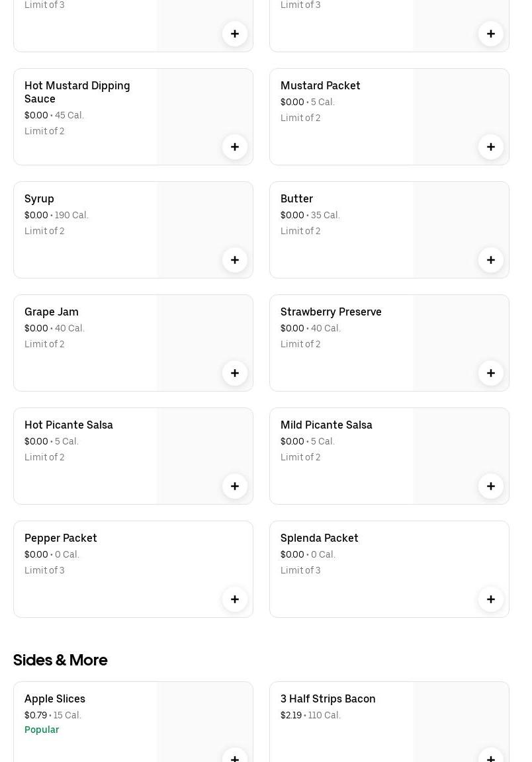532x762 pixels.
Task: Add Hot Picante Salsa to order
Action: [235, 486]
